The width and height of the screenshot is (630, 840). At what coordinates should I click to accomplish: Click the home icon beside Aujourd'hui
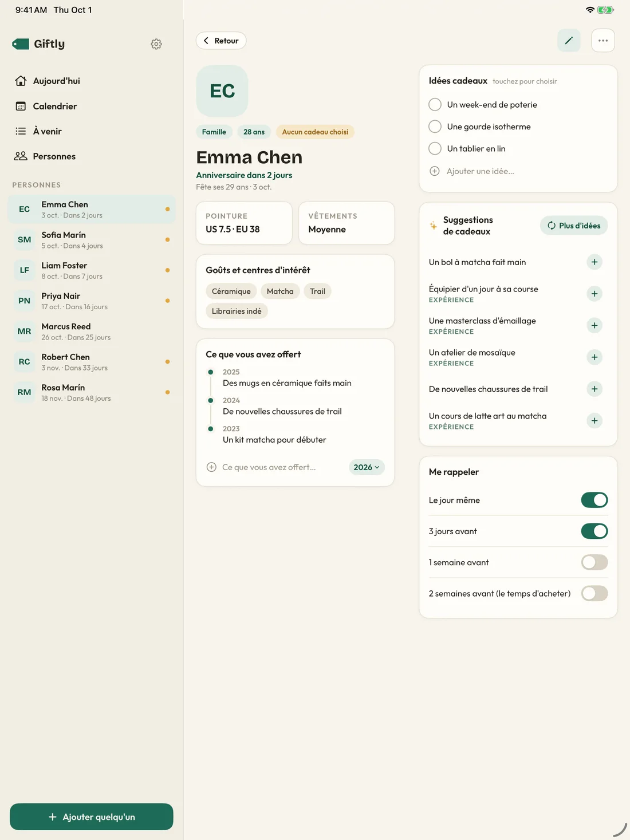[21, 81]
